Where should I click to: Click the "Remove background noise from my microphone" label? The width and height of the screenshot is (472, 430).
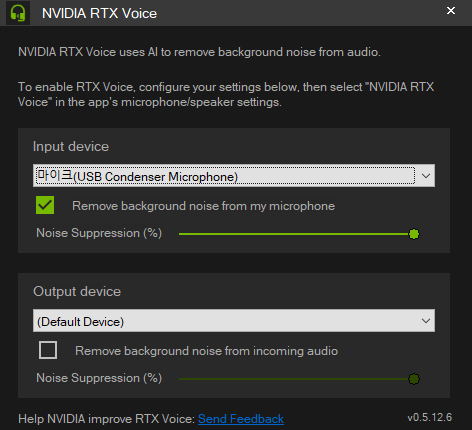click(x=203, y=206)
